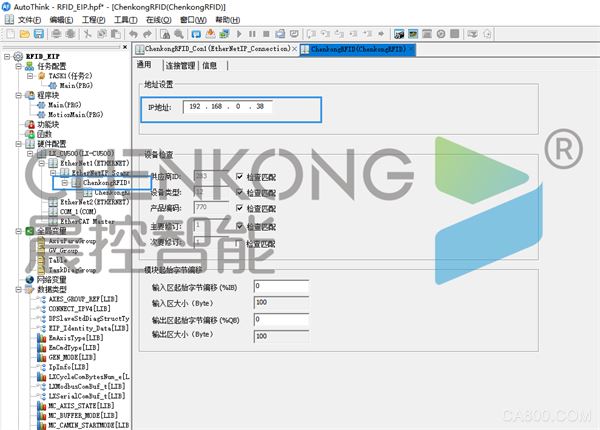Close the project tree panel
This screenshot has width=600, height=430.
click(125, 47)
